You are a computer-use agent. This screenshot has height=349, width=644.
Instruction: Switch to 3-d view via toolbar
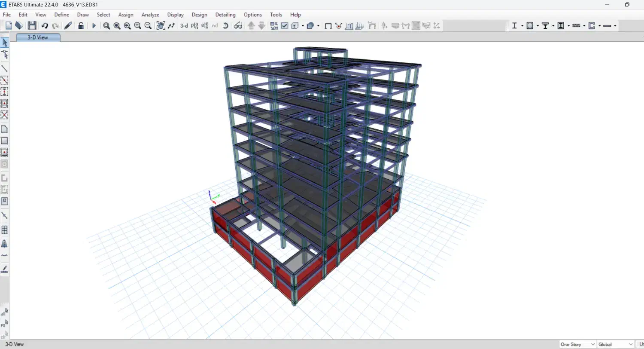click(x=184, y=26)
